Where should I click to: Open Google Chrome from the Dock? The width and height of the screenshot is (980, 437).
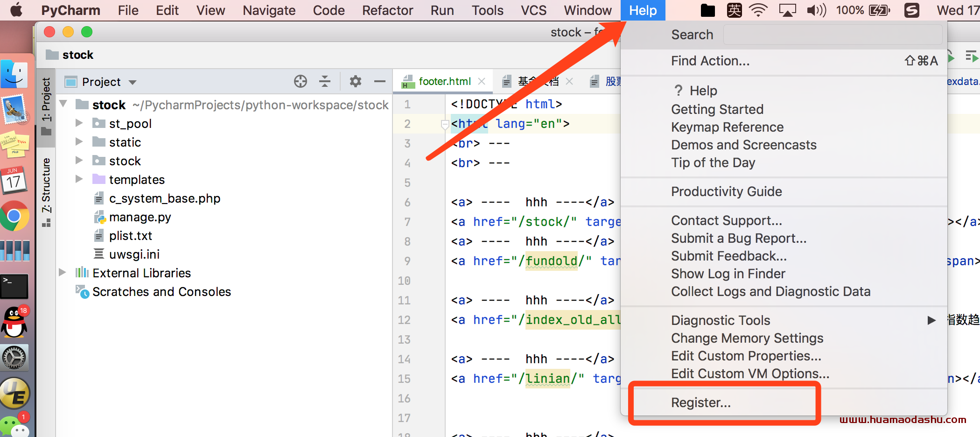14,216
